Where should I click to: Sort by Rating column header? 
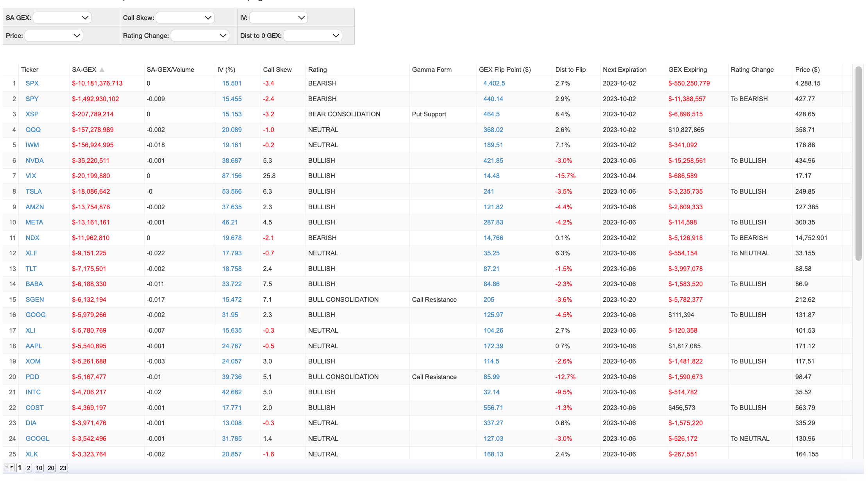point(317,69)
